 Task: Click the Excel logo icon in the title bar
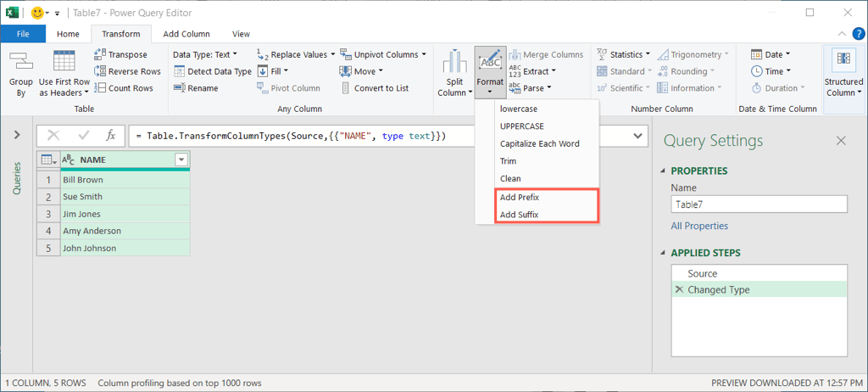click(x=14, y=12)
